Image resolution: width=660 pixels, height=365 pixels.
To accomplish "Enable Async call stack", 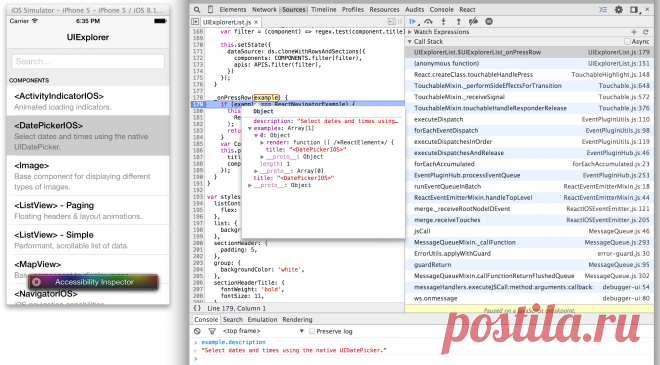I will [627, 42].
